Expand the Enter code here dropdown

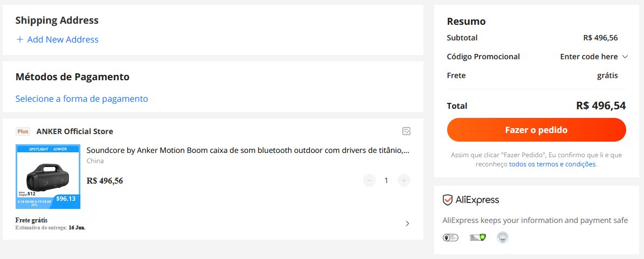(x=594, y=57)
